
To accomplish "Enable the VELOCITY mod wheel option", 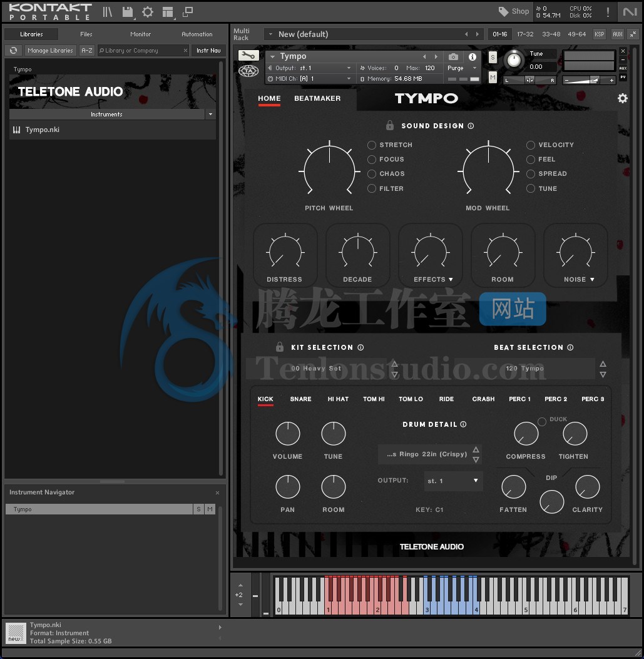I will [x=531, y=145].
